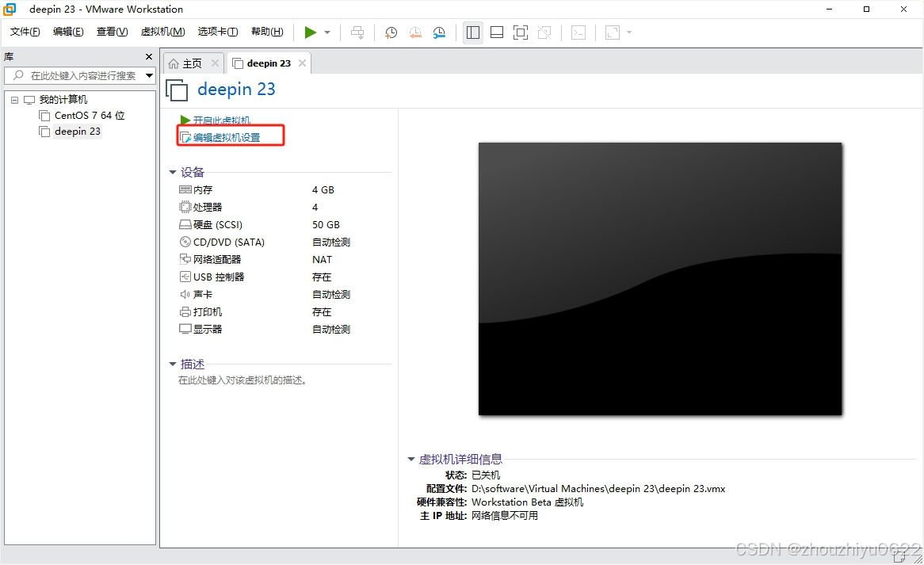Toggle the Show Library sidebar toolbar icon

pyautogui.click(x=472, y=32)
